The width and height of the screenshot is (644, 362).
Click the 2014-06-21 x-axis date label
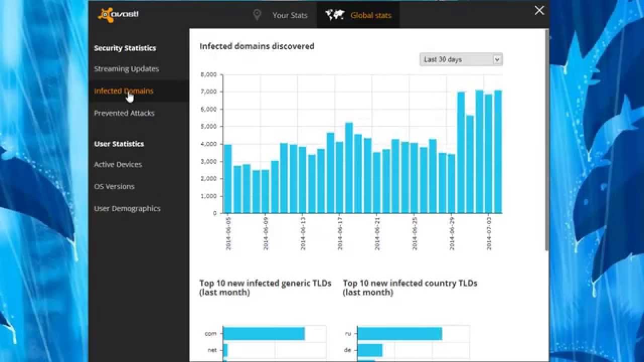point(377,234)
